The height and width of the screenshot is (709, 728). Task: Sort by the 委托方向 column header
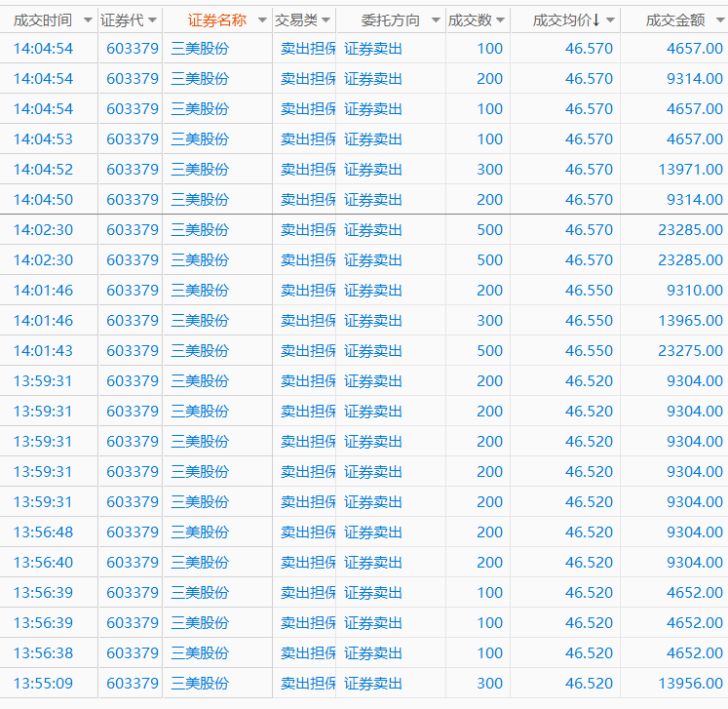point(391,20)
